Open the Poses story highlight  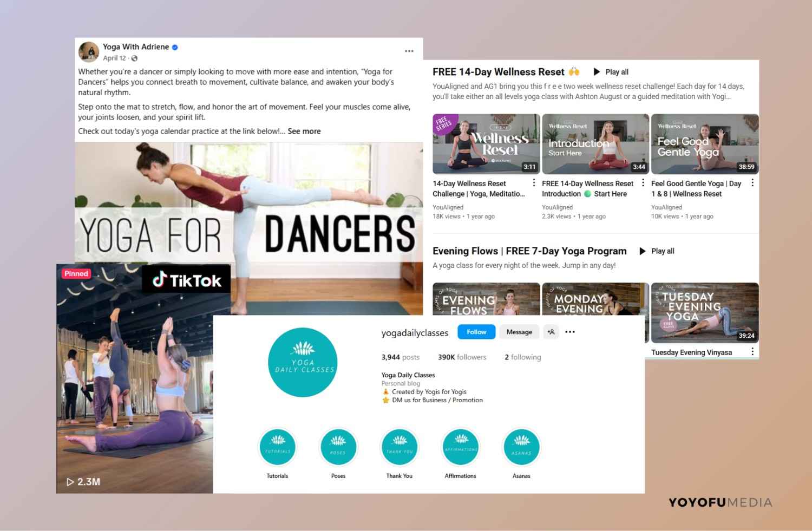(338, 447)
